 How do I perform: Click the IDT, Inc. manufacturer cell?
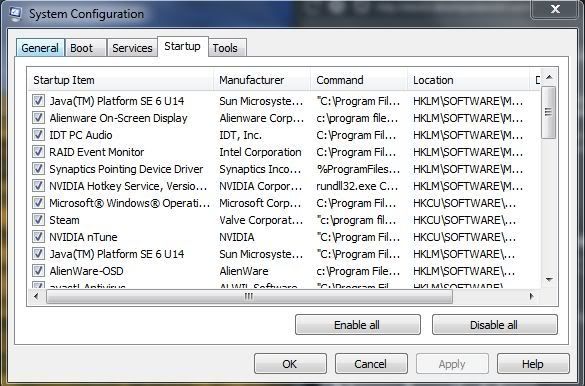pos(241,135)
